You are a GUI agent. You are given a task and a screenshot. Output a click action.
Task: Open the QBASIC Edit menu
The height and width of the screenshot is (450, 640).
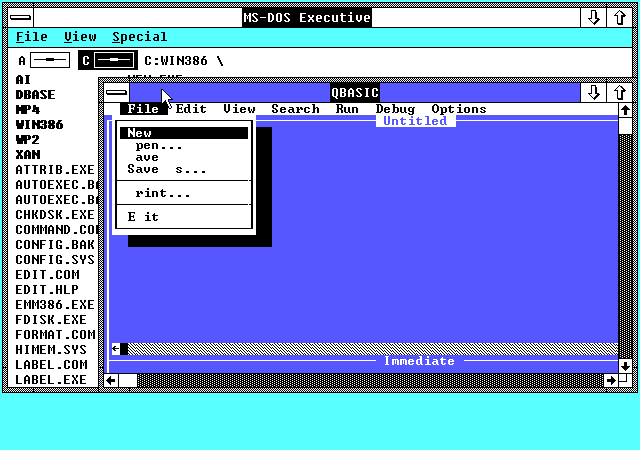[191, 109]
